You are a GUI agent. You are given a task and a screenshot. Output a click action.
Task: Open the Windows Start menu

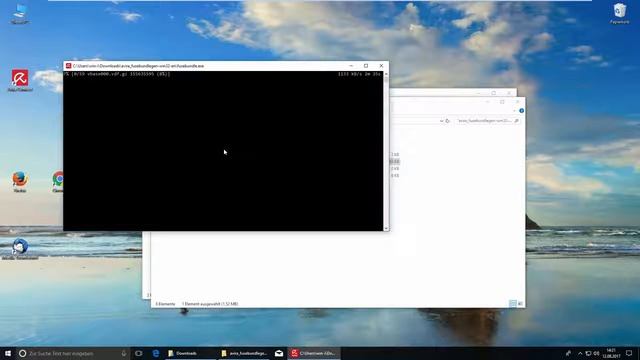pos(8,353)
